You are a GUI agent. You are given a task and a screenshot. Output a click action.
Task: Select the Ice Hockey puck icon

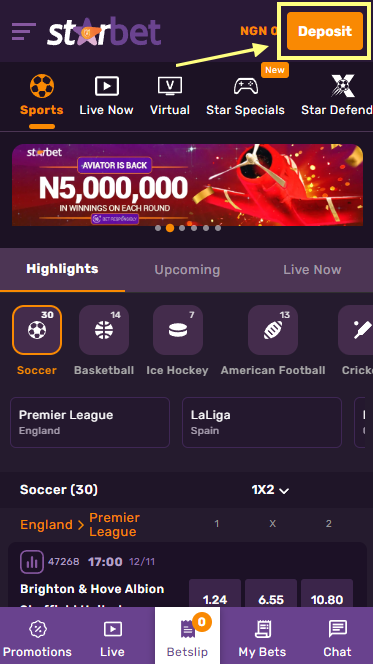click(x=178, y=330)
